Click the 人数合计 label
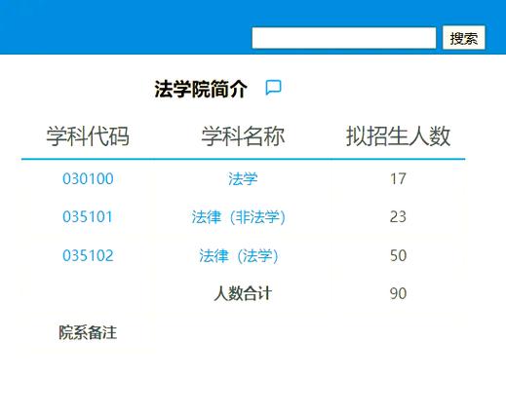This screenshot has height=420, width=506. (x=243, y=293)
